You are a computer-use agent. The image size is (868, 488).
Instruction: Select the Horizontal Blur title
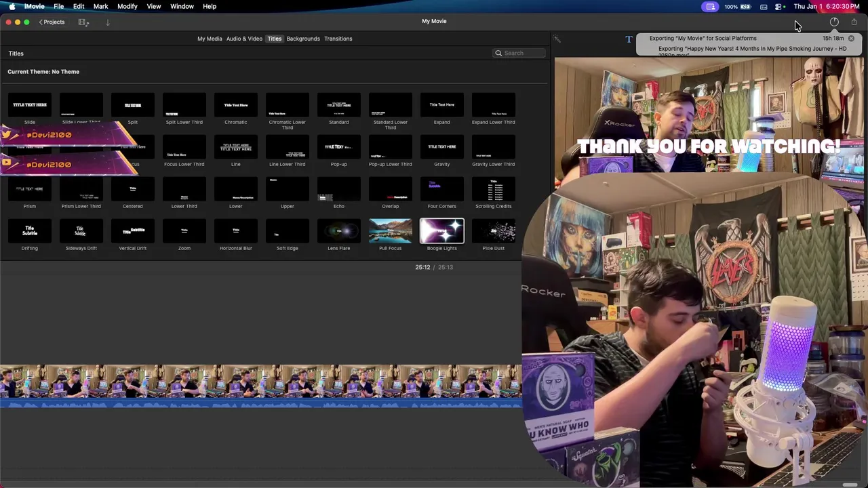[236, 231]
